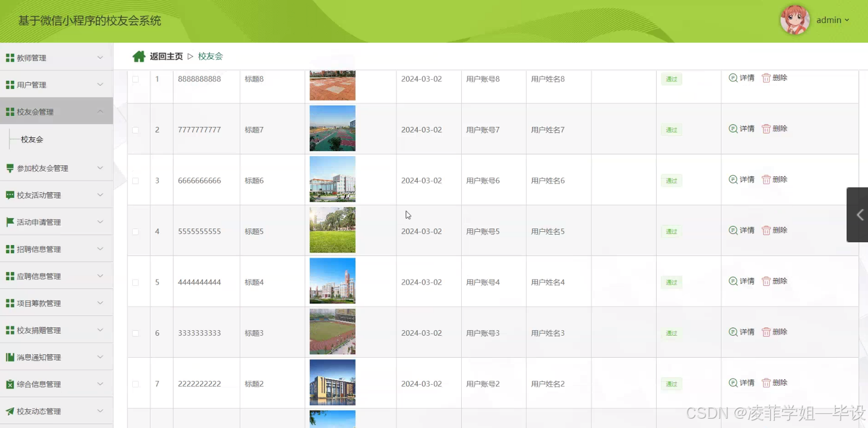Delete the row with 标题4
The width and height of the screenshot is (868, 428).
coord(774,281)
